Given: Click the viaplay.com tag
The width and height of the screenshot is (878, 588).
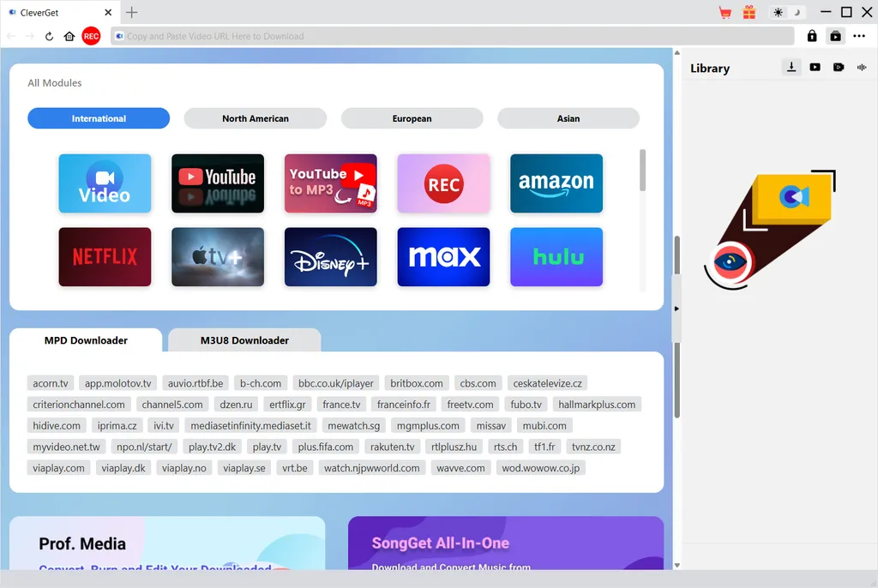Looking at the screenshot, I should coord(59,468).
